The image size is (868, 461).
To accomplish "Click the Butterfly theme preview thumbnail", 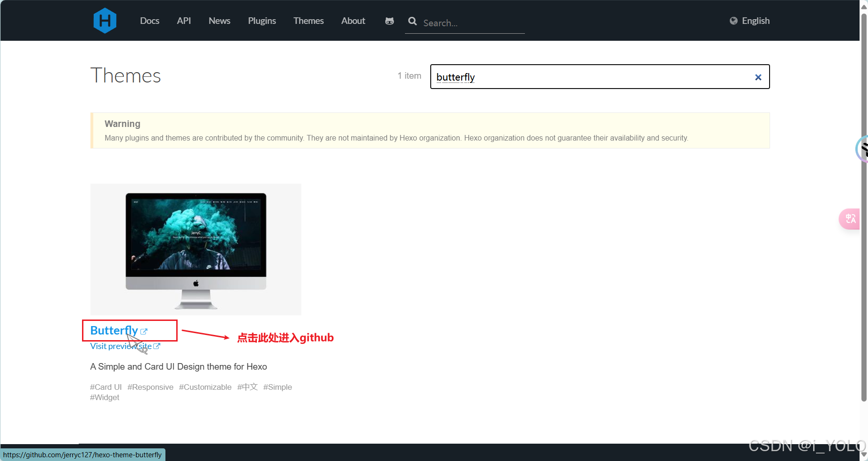I will click(195, 249).
